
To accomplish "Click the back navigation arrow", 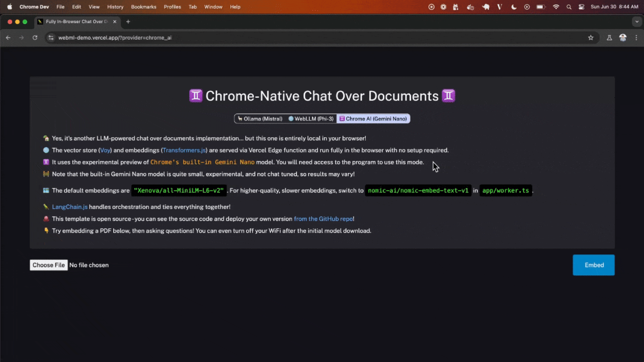I will tap(8, 37).
